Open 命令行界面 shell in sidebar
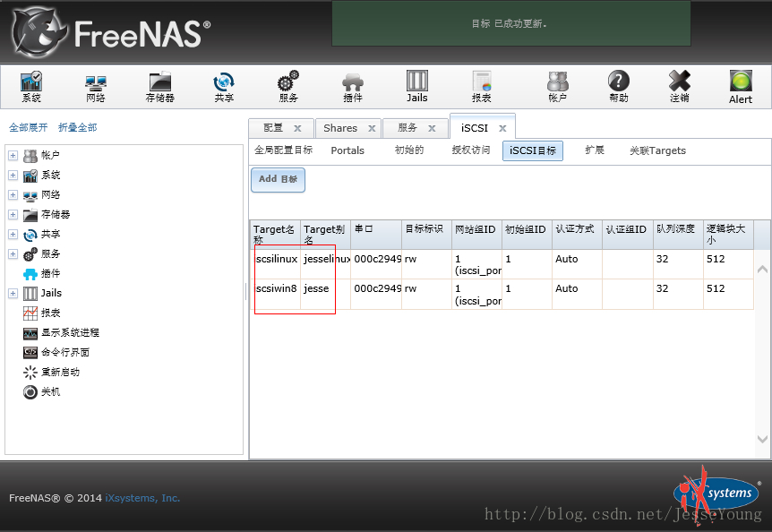Viewport: 772px width, 532px height. [65, 352]
